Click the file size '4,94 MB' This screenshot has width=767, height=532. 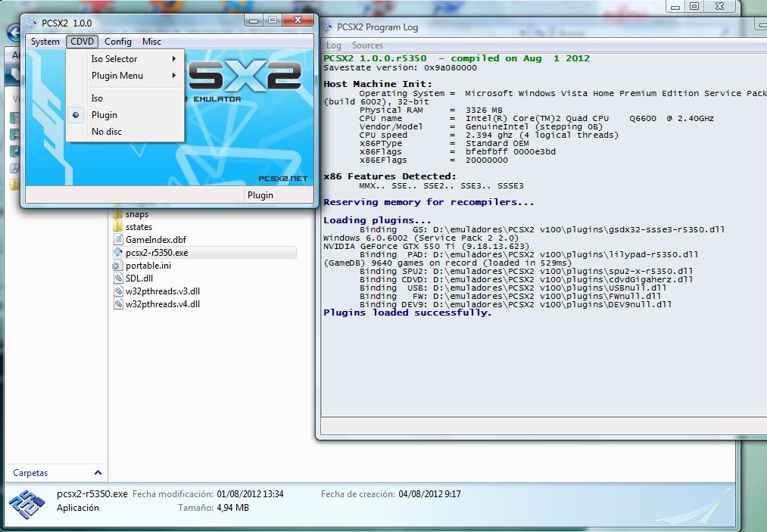point(233,508)
